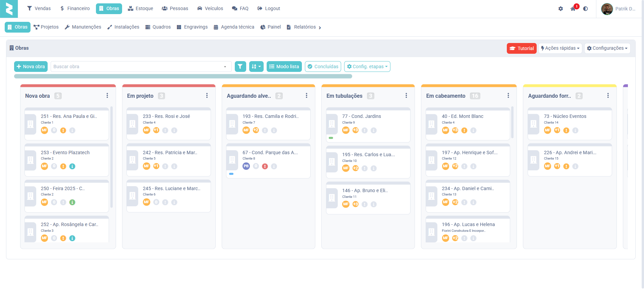Open the red Tutorial button
Viewport: 644px width, 306px height.
coord(522,48)
